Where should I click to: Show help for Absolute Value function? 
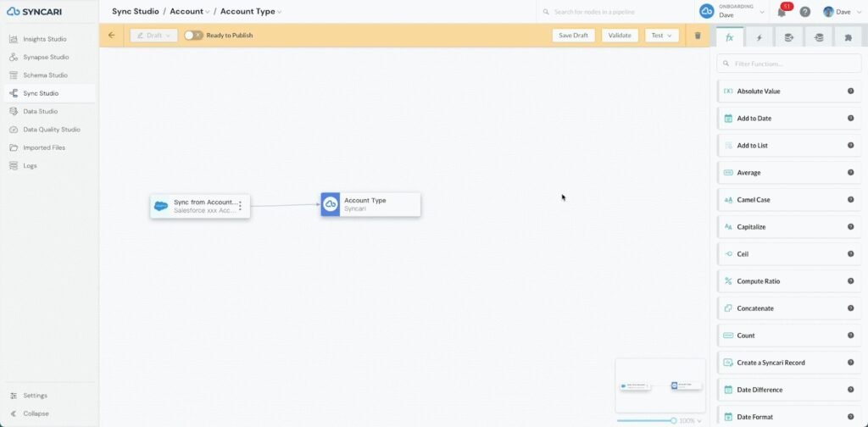850,91
